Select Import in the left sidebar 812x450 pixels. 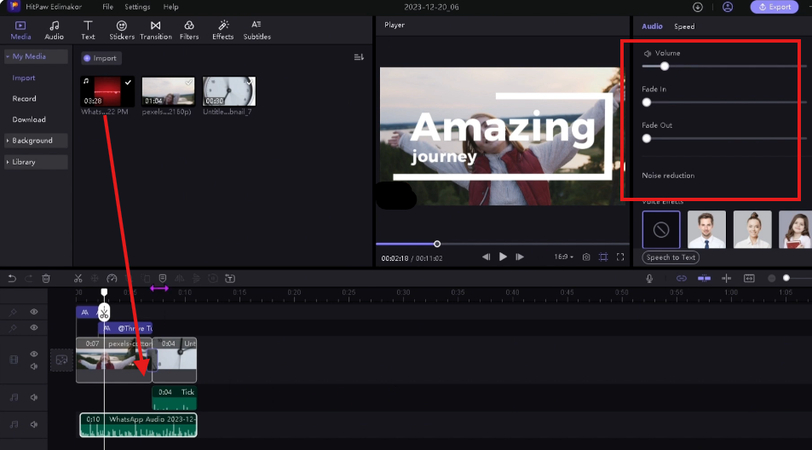[x=24, y=78]
